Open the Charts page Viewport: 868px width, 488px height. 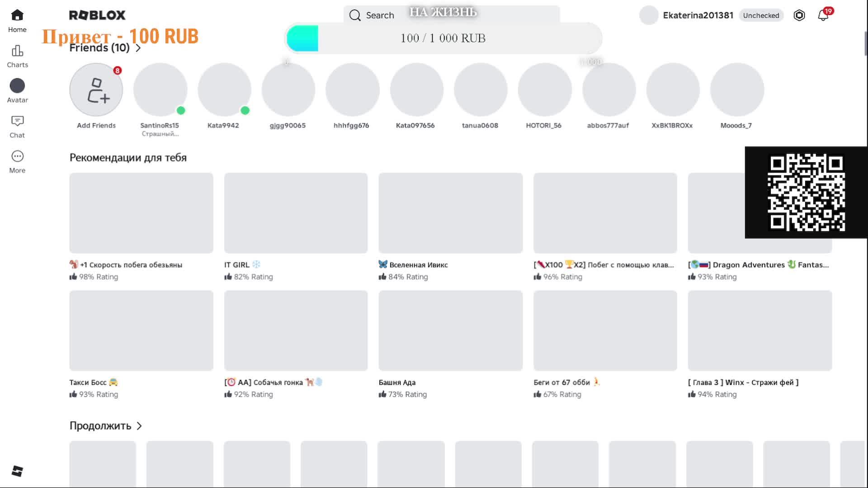click(x=17, y=56)
